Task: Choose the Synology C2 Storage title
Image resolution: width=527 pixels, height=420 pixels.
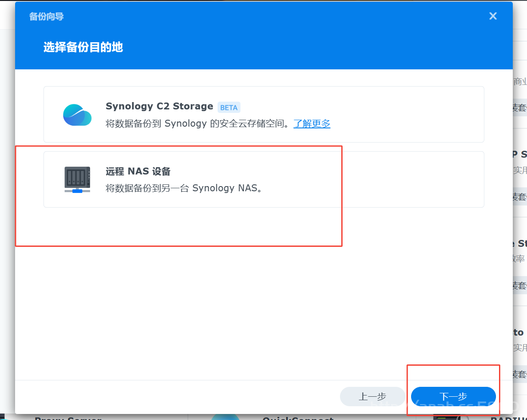Action: click(x=159, y=106)
